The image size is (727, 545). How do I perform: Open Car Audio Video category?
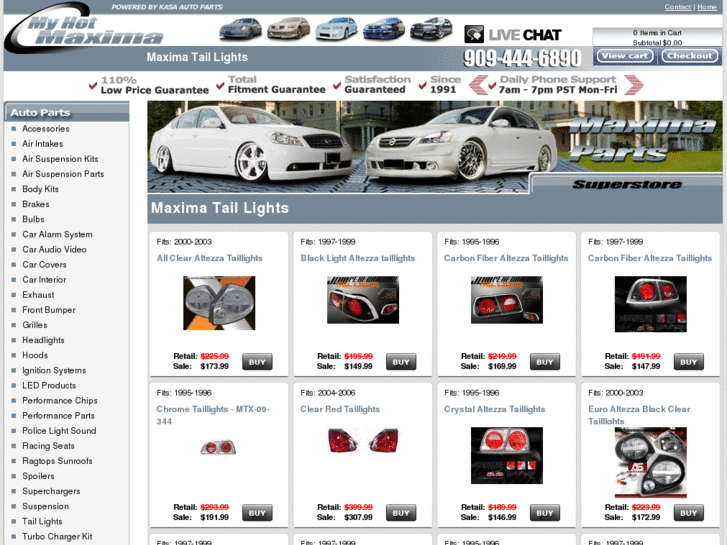(x=54, y=250)
